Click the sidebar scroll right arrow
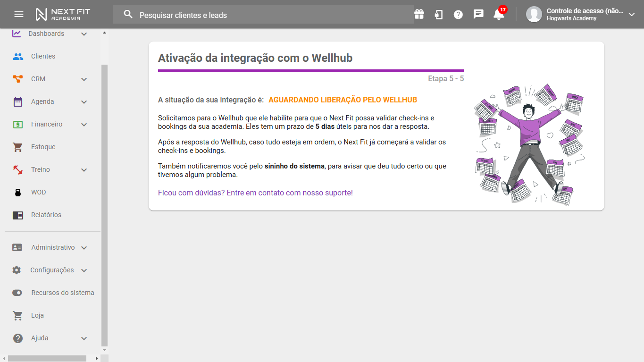 (97, 358)
